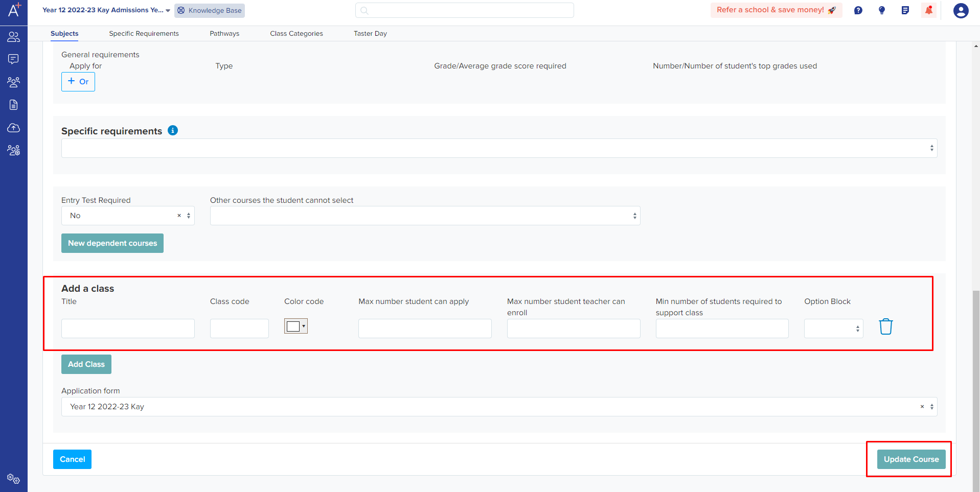Click the top search box
Screen dimensions: 980x492
[465, 10]
